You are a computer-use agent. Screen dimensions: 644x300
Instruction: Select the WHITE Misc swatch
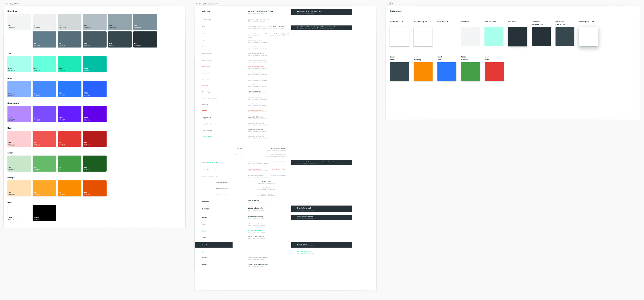click(x=19, y=213)
